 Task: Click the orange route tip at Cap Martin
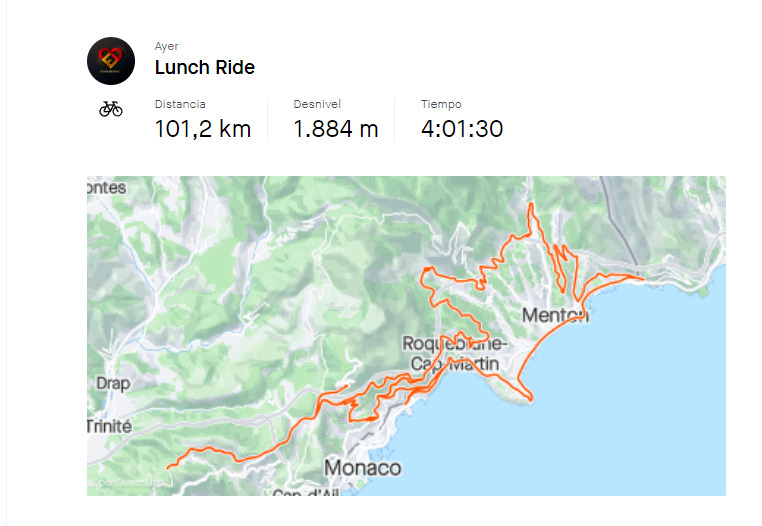530,399
